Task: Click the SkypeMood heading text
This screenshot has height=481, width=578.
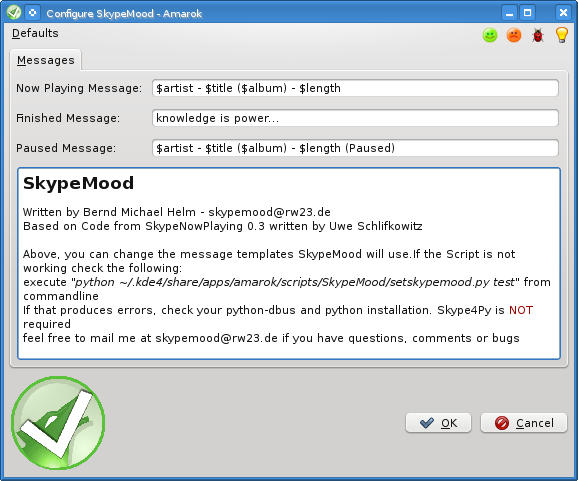Action: pyautogui.click(x=78, y=183)
